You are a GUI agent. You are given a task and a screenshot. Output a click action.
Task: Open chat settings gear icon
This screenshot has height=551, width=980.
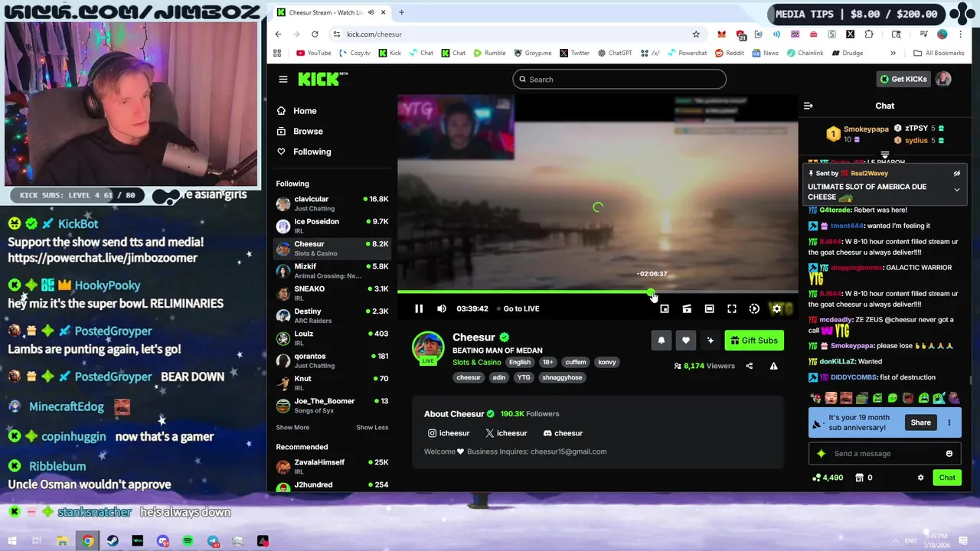920,478
